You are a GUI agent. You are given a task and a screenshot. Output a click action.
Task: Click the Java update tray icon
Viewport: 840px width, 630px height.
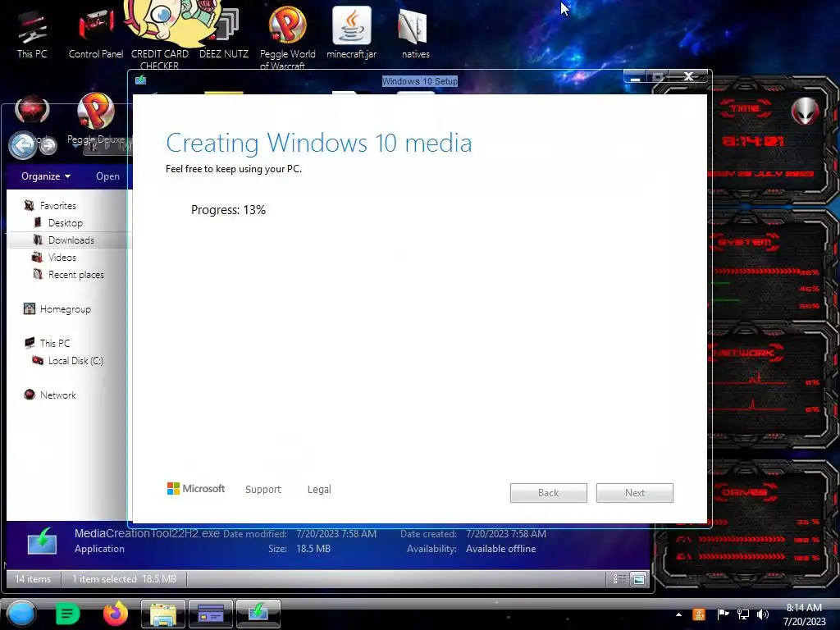click(699, 614)
